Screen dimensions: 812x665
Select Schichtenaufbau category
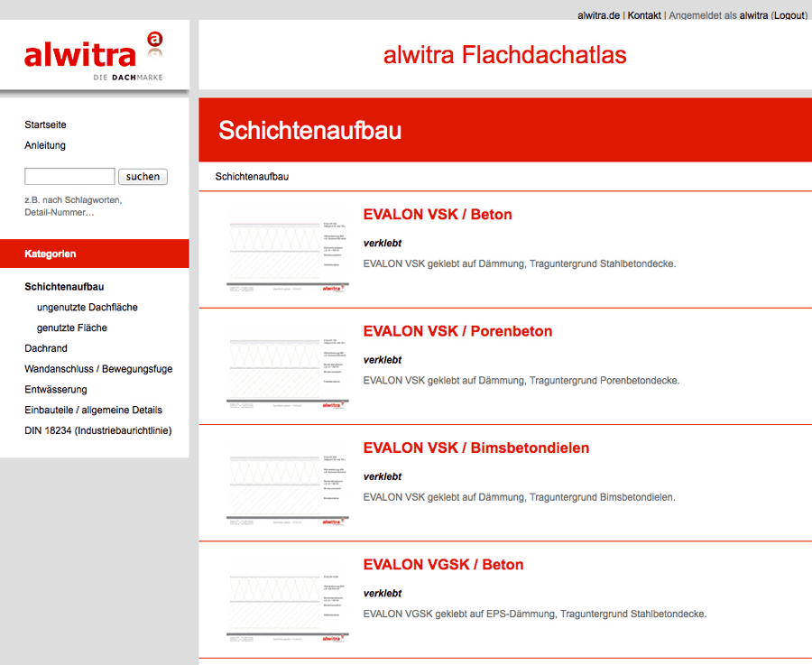(x=64, y=286)
